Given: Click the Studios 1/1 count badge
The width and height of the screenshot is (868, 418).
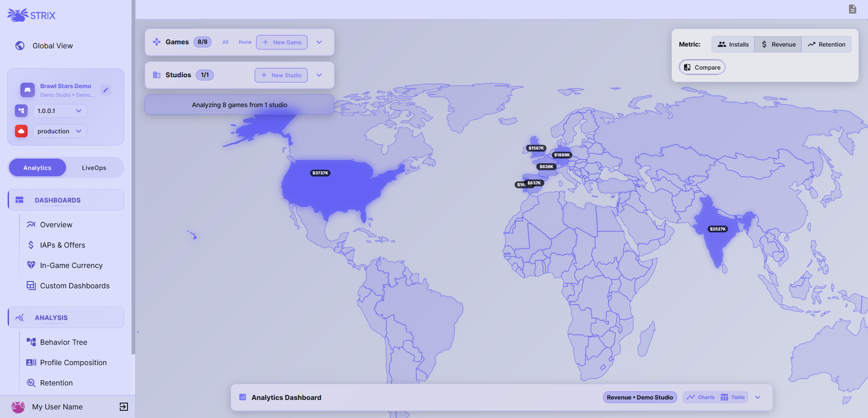Looking at the screenshot, I should coord(205,75).
